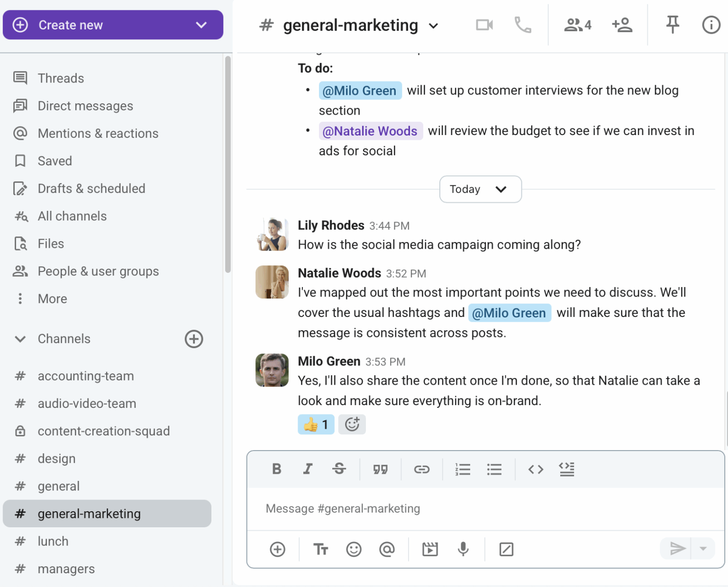Go to Drafts & scheduled
Viewport: 728px width, 587px height.
pyautogui.click(x=91, y=188)
